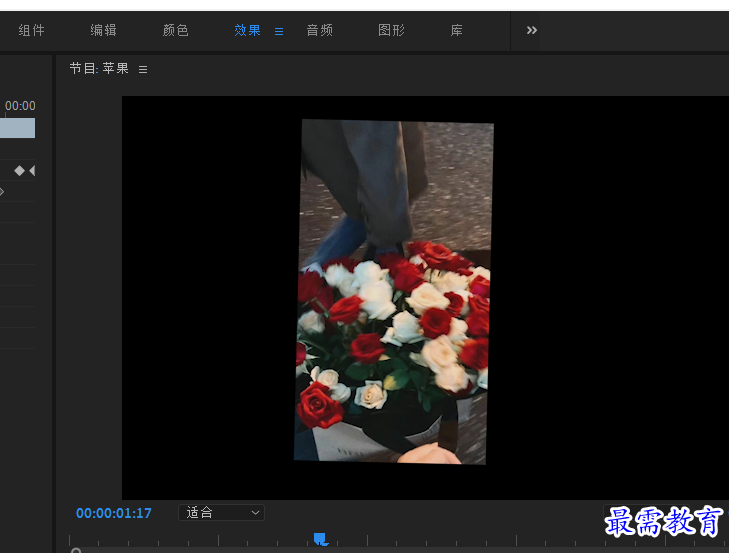The height and width of the screenshot is (553, 729).
Task: Click the 00:00 ruler time label
Action: tap(20, 106)
